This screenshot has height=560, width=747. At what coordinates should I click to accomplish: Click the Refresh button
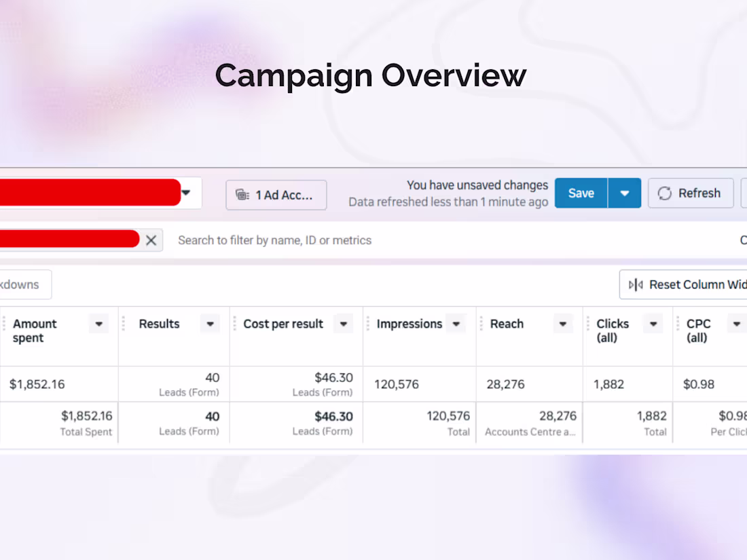pos(690,193)
